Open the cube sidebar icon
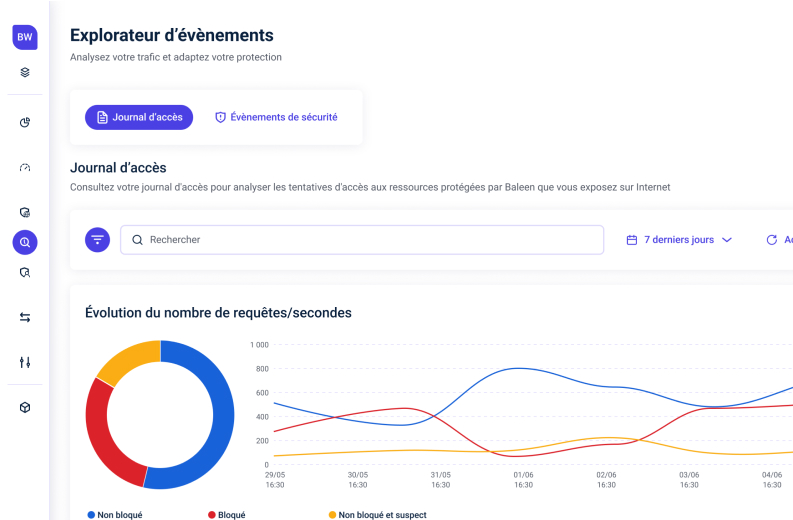 [25, 407]
